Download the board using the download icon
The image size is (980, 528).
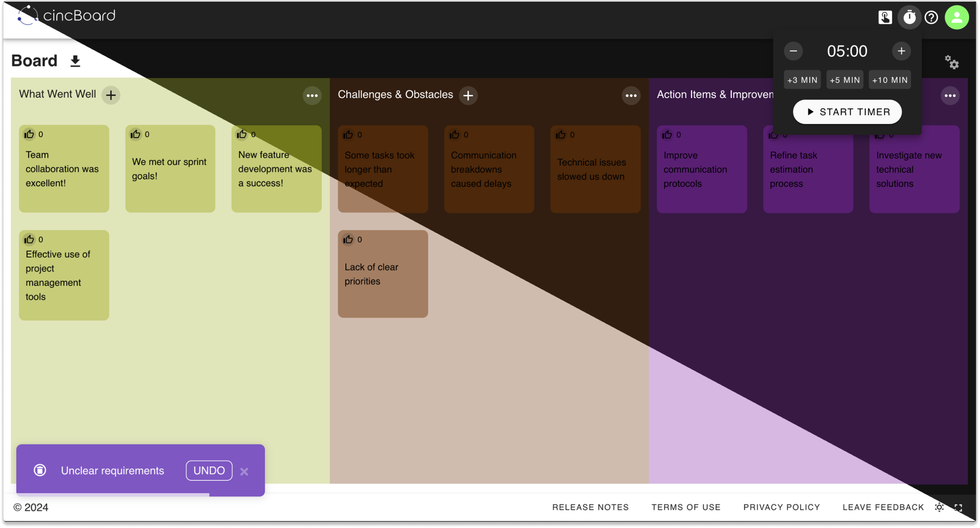point(75,61)
